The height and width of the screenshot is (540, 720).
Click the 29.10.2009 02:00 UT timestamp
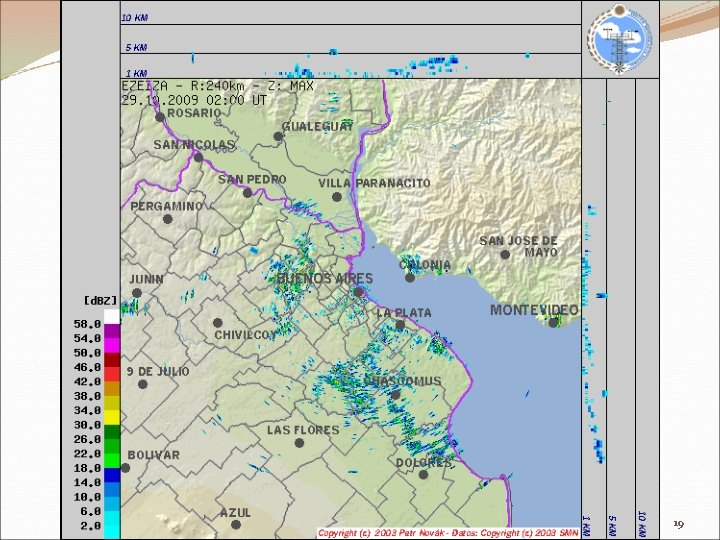[194, 100]
